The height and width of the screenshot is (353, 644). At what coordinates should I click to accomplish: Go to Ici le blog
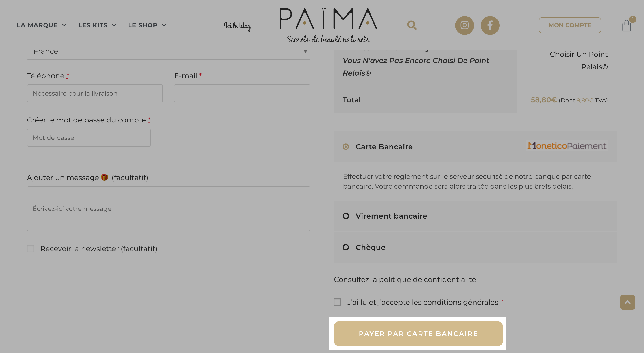(x=237, y=26)
